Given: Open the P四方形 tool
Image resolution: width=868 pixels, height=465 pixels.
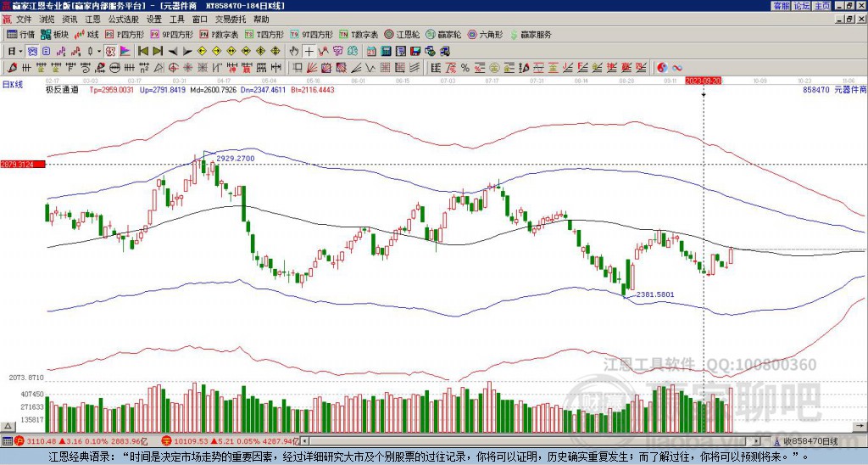Looking at the screenshot, I should point(125,34).
